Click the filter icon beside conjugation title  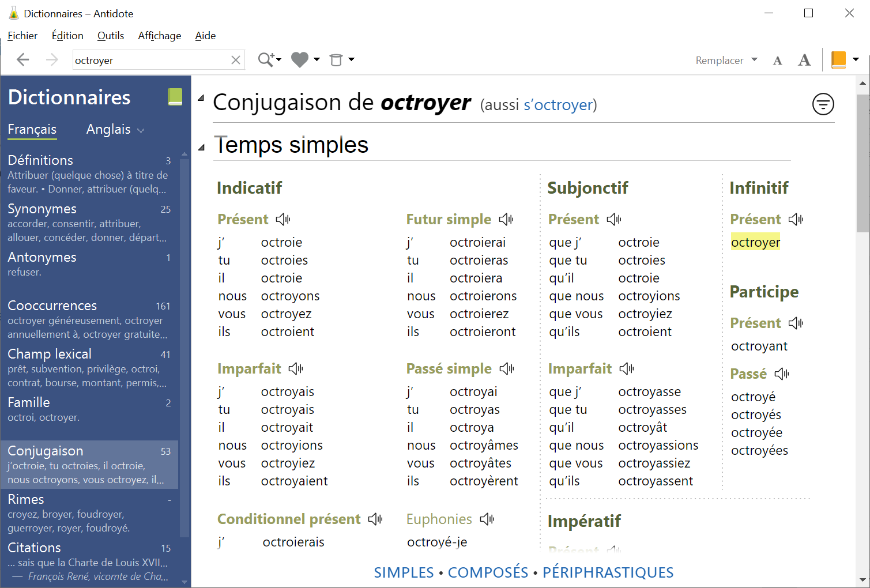coord(823,104)
